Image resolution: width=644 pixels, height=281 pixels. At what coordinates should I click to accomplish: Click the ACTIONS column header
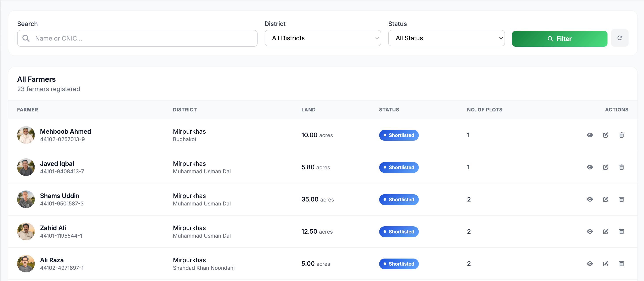pyautogui.click(x=617, y=110)
